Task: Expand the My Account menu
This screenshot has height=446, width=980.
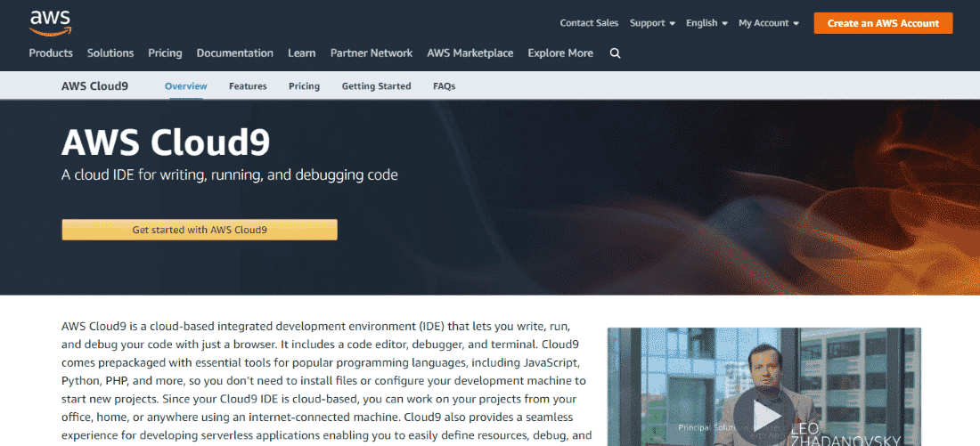Action: 769,23
